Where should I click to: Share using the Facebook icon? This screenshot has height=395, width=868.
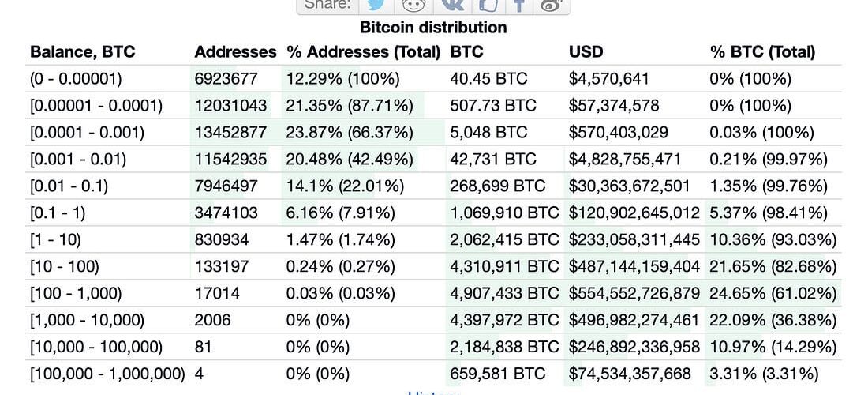pos(519,5)
